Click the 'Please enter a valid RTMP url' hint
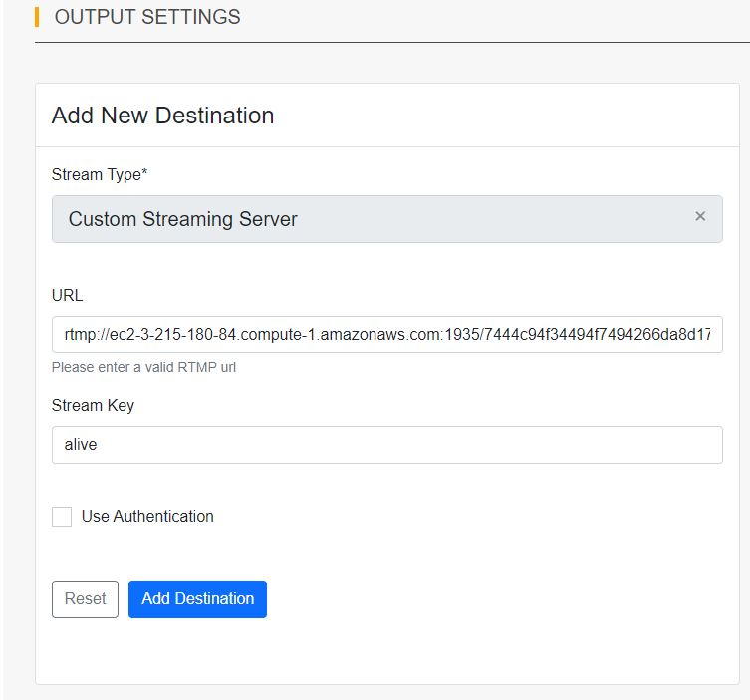 coord(143,367)
